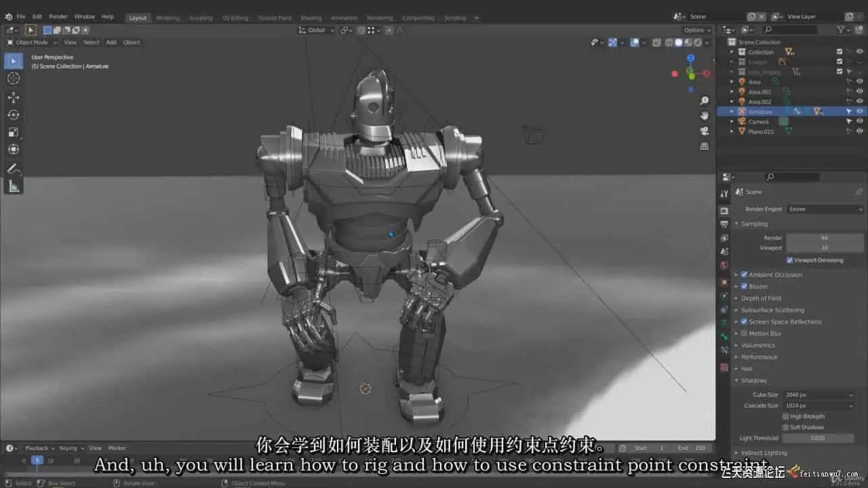Open the Render properties tab icon
This screenshot has height=488, width=868.
point(724,211)
